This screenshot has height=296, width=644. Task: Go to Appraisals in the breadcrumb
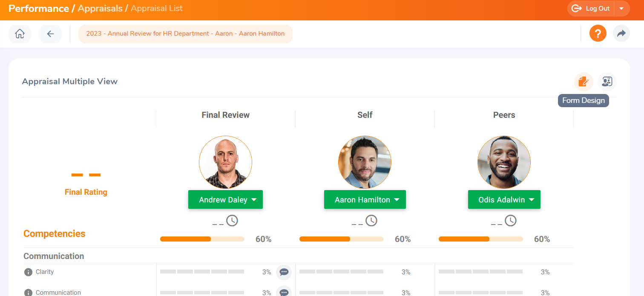point(100,9)
